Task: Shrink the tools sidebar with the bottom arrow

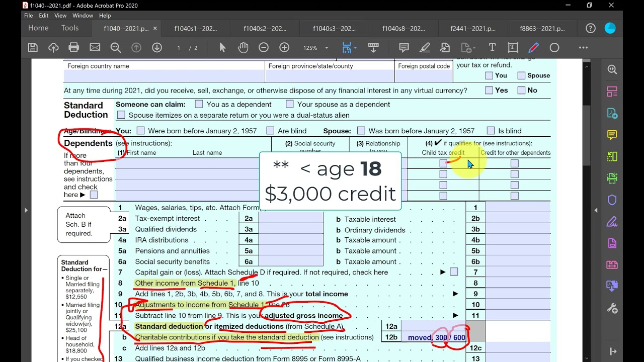Action: pyautogui.click(x=612, y=351)
